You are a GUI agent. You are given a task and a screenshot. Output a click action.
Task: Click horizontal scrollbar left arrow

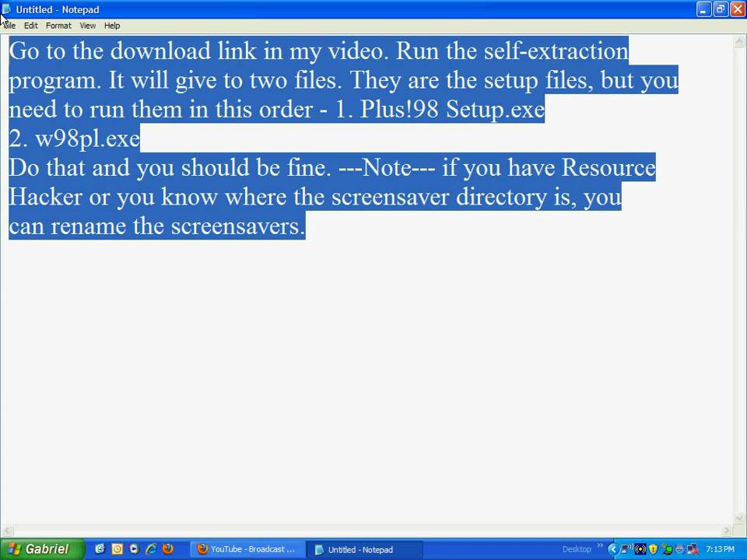(7, 530)
